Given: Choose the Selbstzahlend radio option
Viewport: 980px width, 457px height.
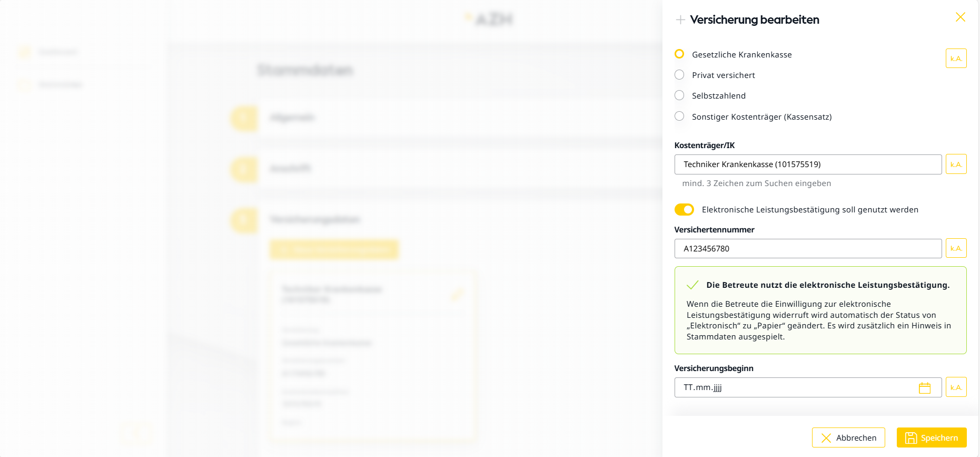Looking at the screenshot, I should tap(679, 95).
